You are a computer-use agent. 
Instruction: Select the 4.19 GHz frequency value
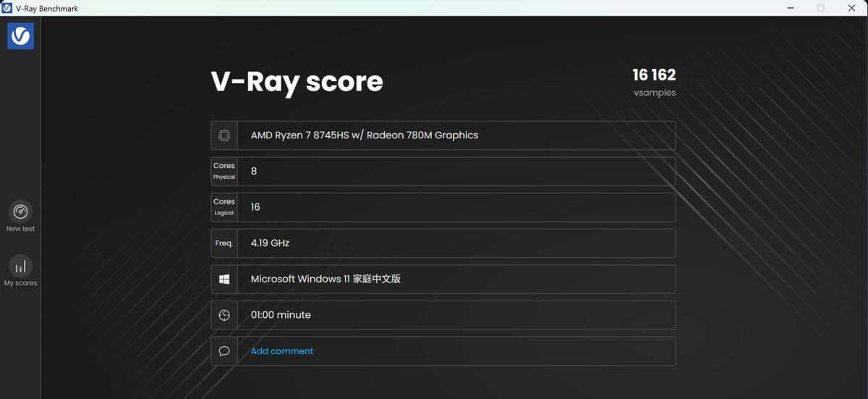[x=270, y=243]
